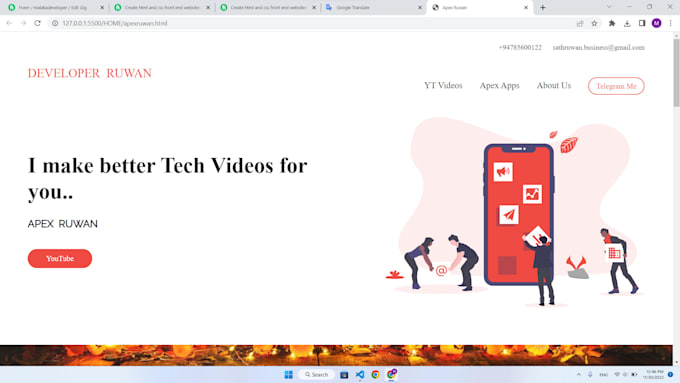
Task: Close the Apex Ruwan tab
Action: coord(526,7)
